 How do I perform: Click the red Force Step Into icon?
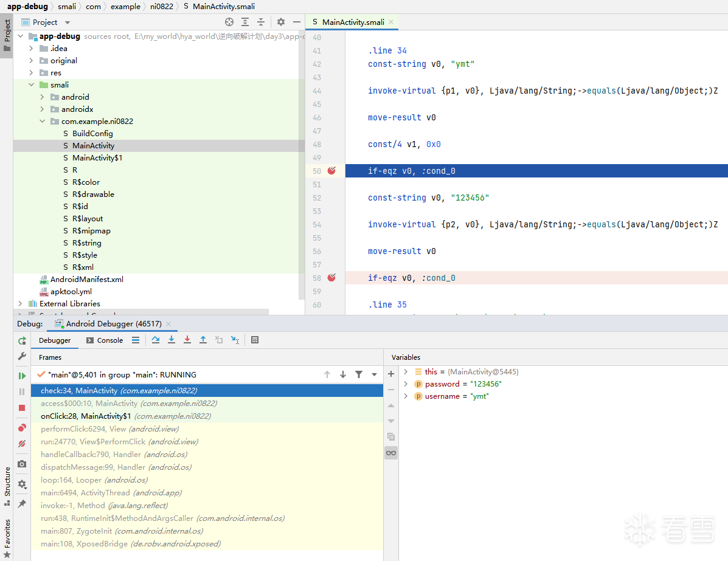[x=187, y=340]
